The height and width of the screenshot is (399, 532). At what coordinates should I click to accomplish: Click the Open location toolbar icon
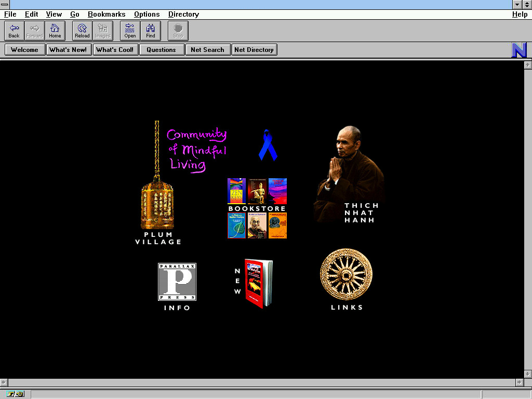click(130, 31)
